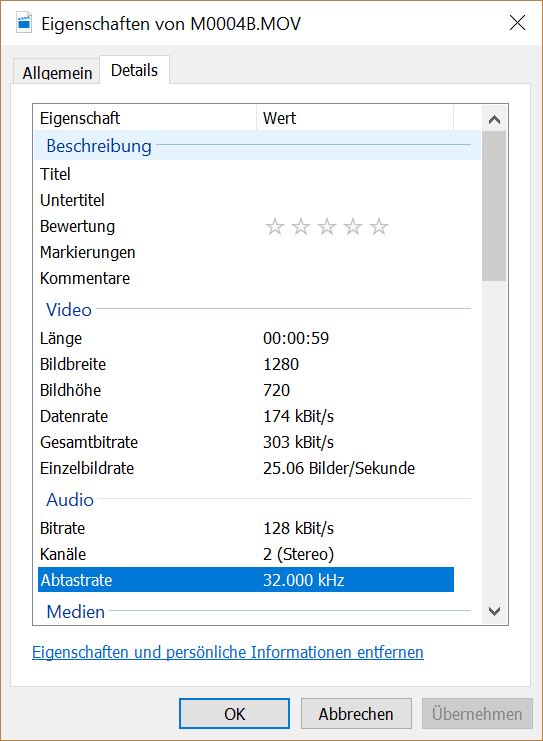Set rating to third star
The width and height of the screenshot is (543, 741).
(327, 227)
